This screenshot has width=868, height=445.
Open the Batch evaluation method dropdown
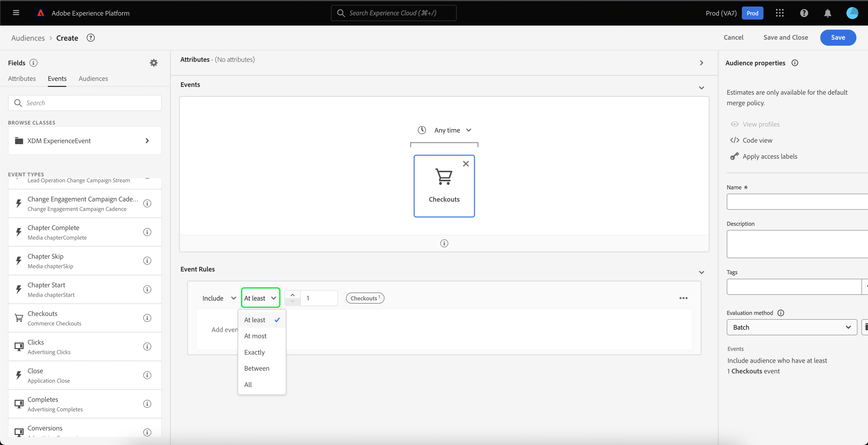792,327
